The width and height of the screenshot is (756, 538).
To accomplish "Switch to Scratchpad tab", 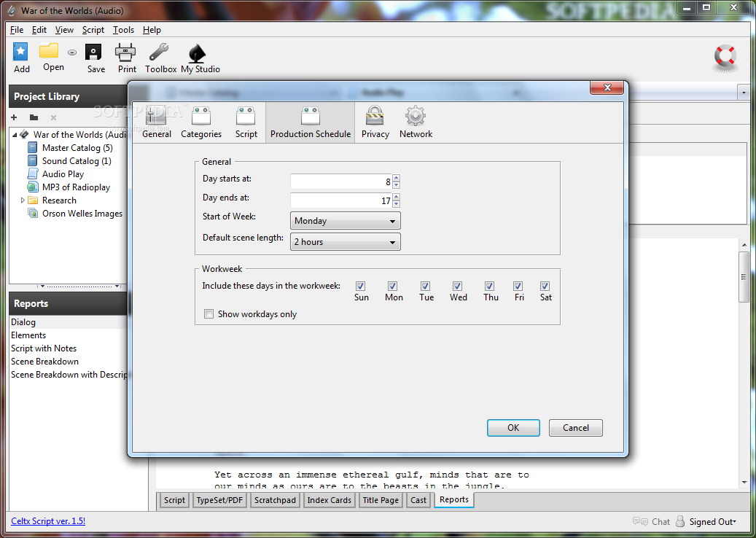I will (275, 500).
